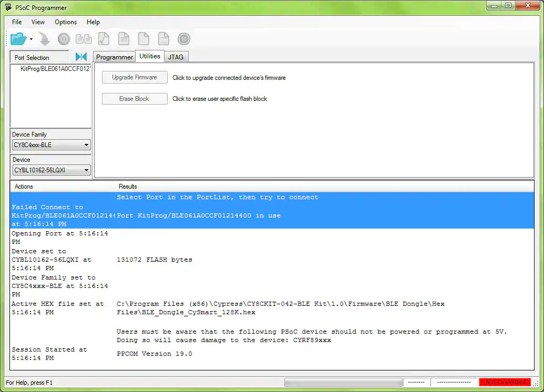Click the 5V warning message about CYRF89xxx

[x=312, y=336]
